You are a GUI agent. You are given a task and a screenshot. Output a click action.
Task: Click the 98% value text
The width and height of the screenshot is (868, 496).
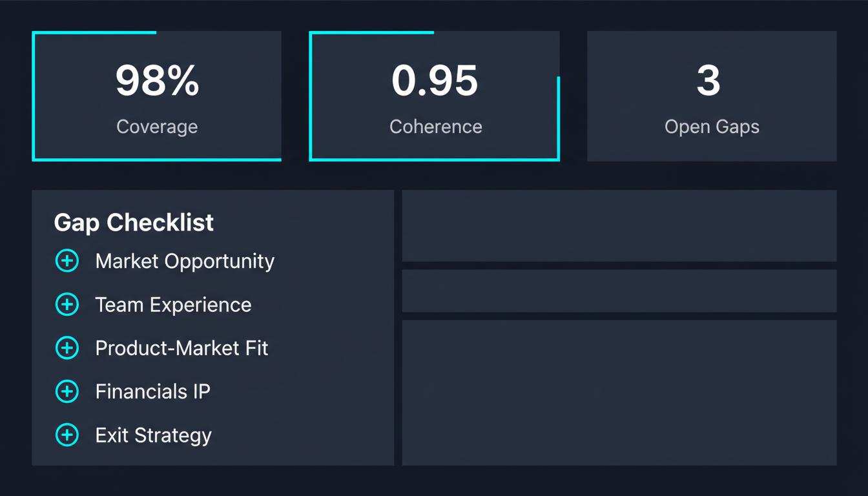click(x=157, y=81)
